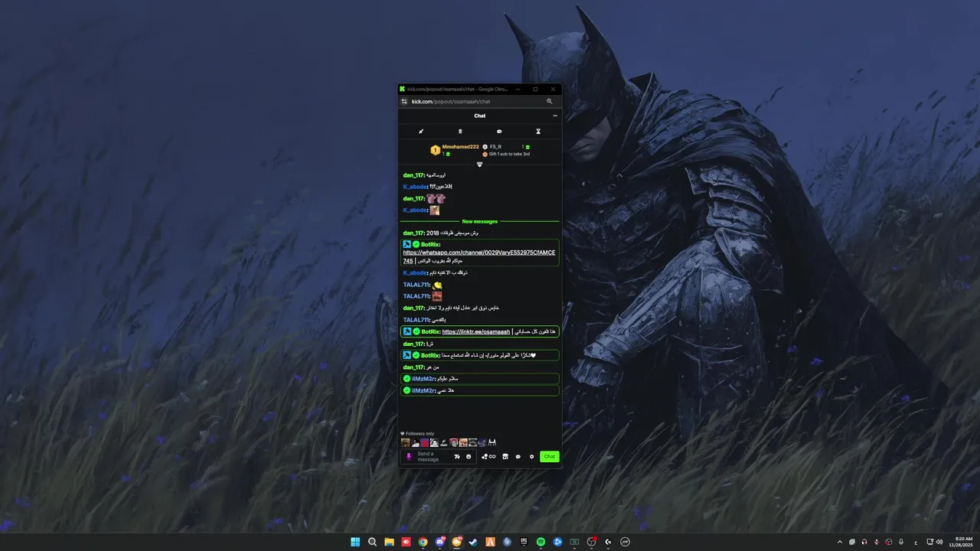This screenshot has height=551, width=980.
Task: Open the shop storefront icon
Action: coord(505,456)
